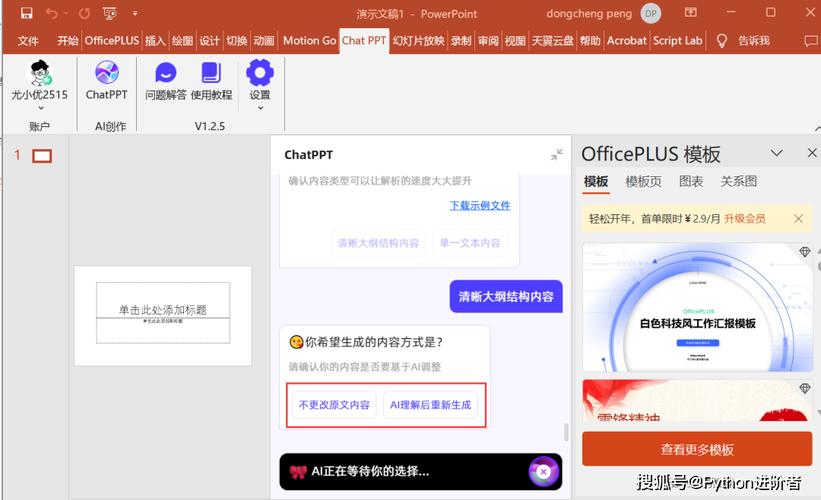This screenshot has width=821, height=500.
Task: Open the 绘图 ribbon tab
Action: [x=182, y=41]
